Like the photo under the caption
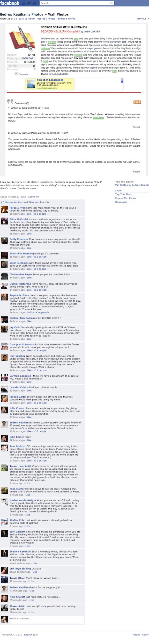The height and width of the screenshot is (644, 149). coord(23,197)
